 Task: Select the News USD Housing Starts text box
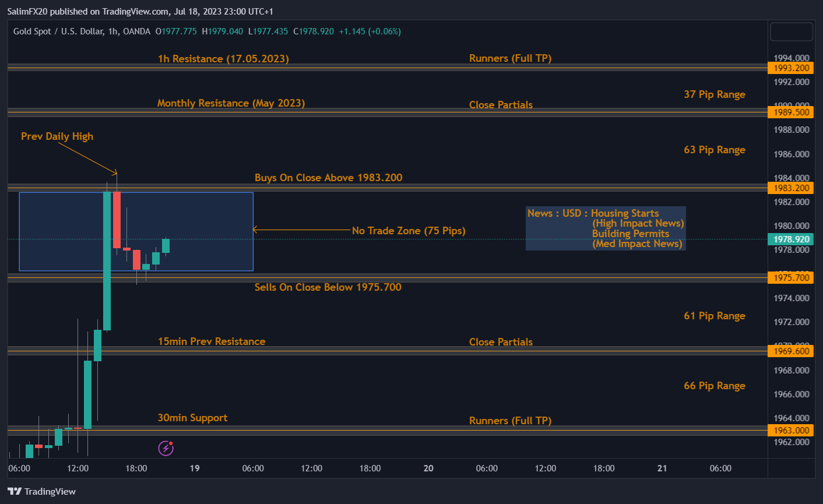[x=606, y=228]
